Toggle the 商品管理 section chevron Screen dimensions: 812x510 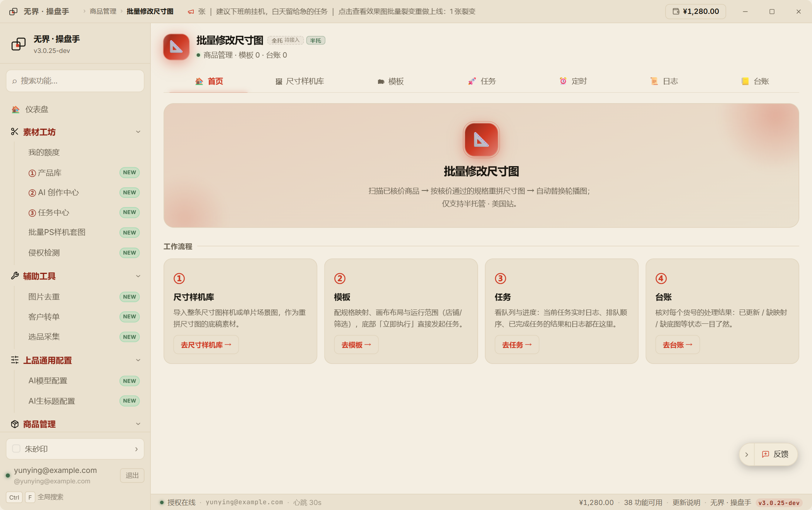point(138,424)
